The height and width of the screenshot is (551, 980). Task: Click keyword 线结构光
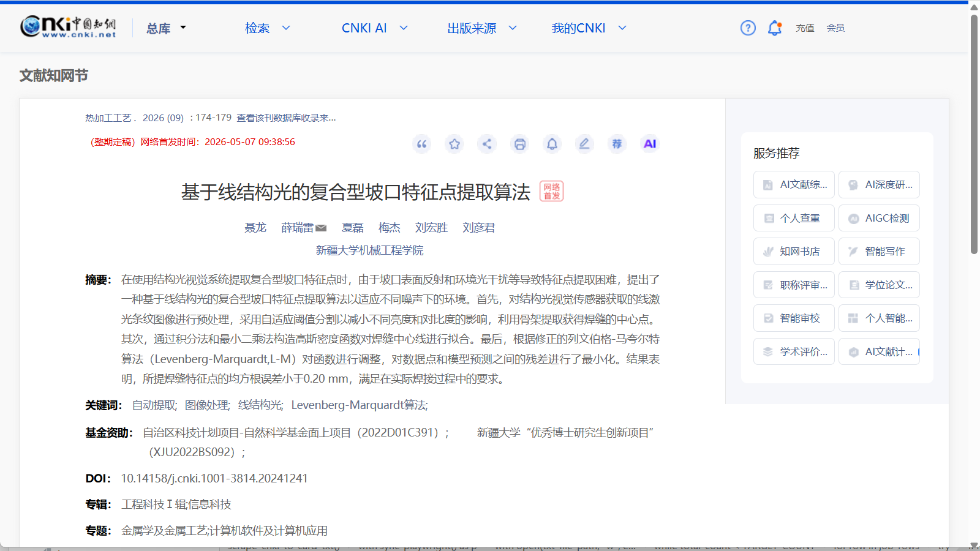(x=260, y=405)
